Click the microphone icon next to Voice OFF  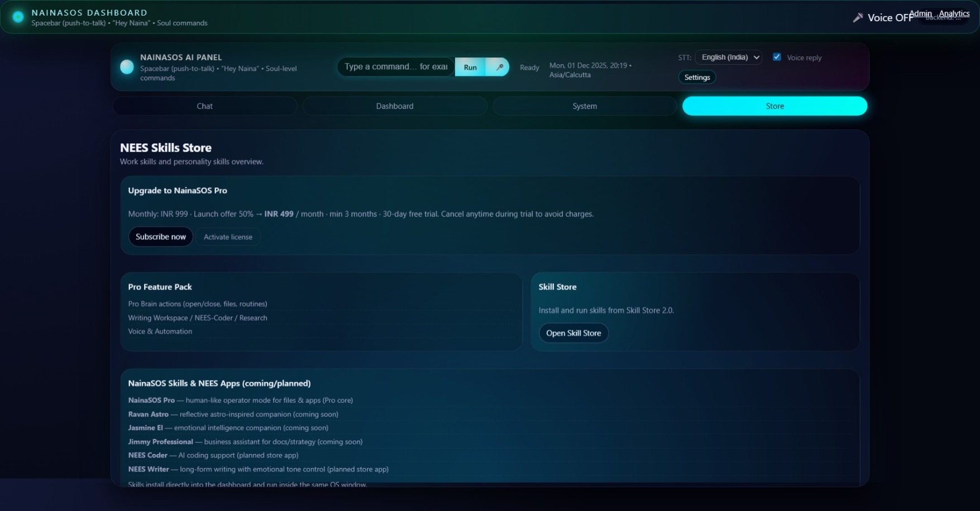pyautogui.click(x=858, y=17)
